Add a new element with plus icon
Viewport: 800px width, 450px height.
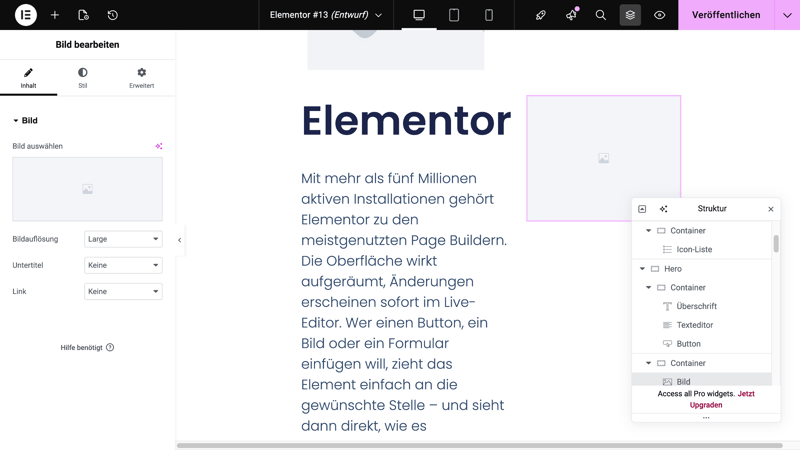coord(55,15)
